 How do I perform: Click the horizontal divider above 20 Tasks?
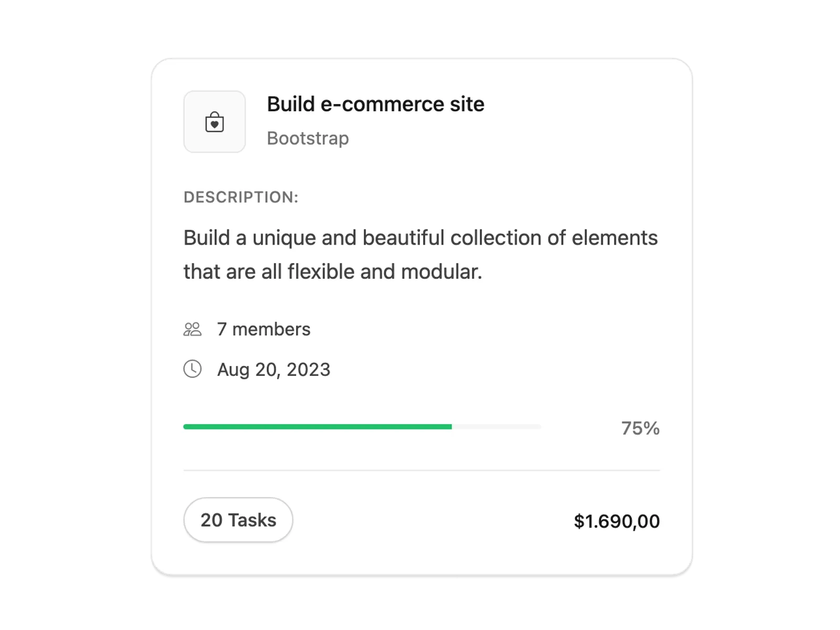pos(422,470)
